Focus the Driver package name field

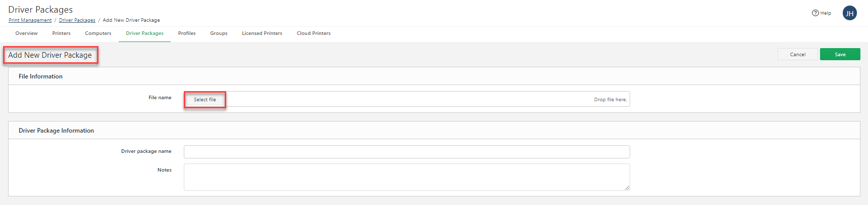[406, 152]
